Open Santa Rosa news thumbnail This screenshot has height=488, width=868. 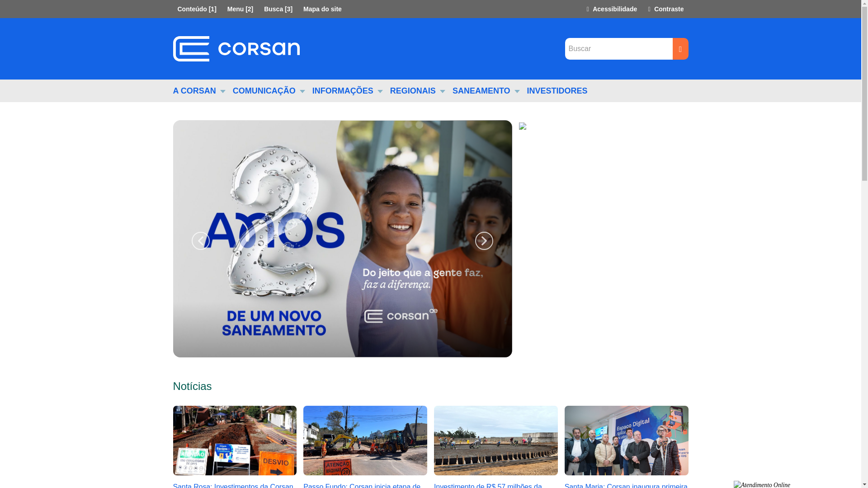tap(235, 441)
